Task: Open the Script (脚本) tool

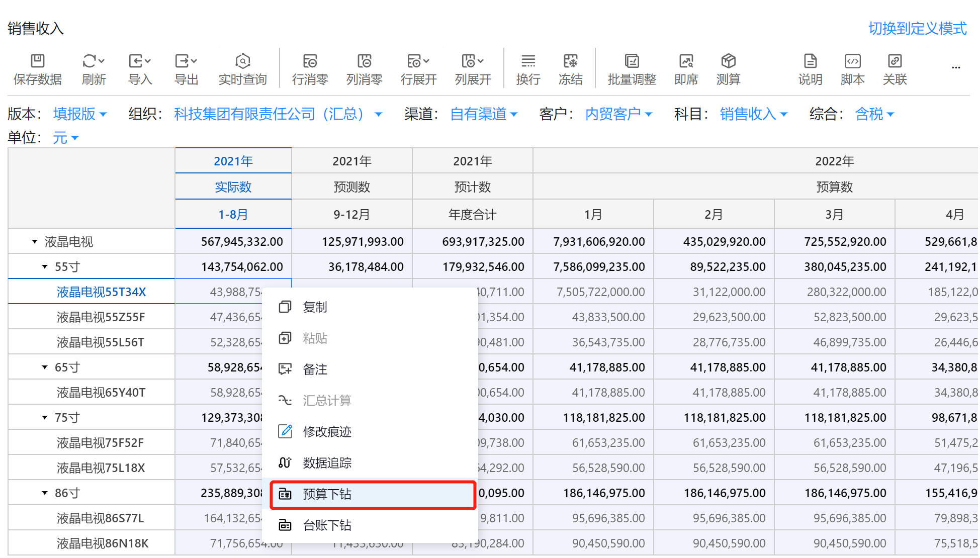Action: point(852,61)
